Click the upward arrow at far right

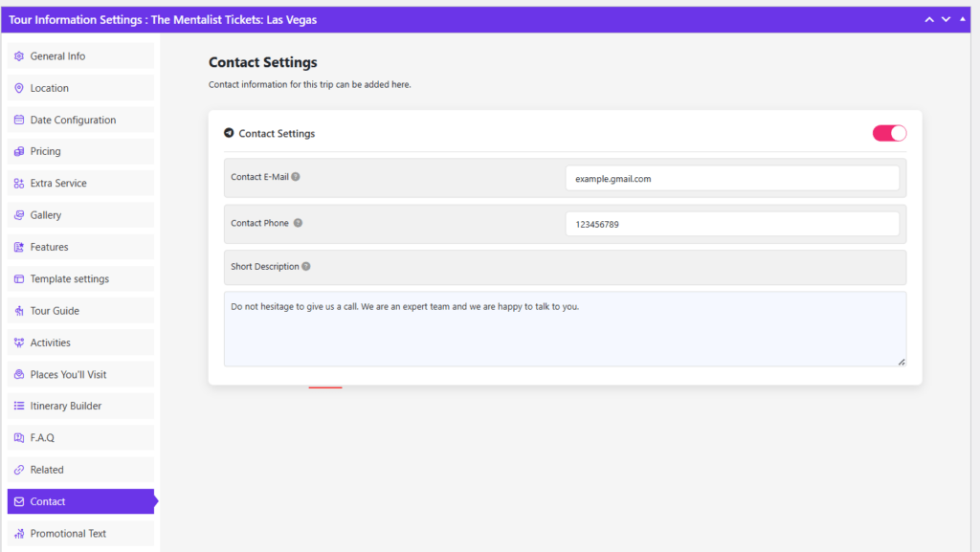pos(964,18)
